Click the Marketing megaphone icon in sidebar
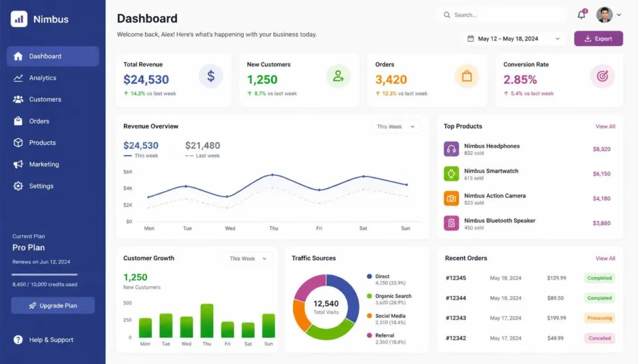 click(18, 164)
